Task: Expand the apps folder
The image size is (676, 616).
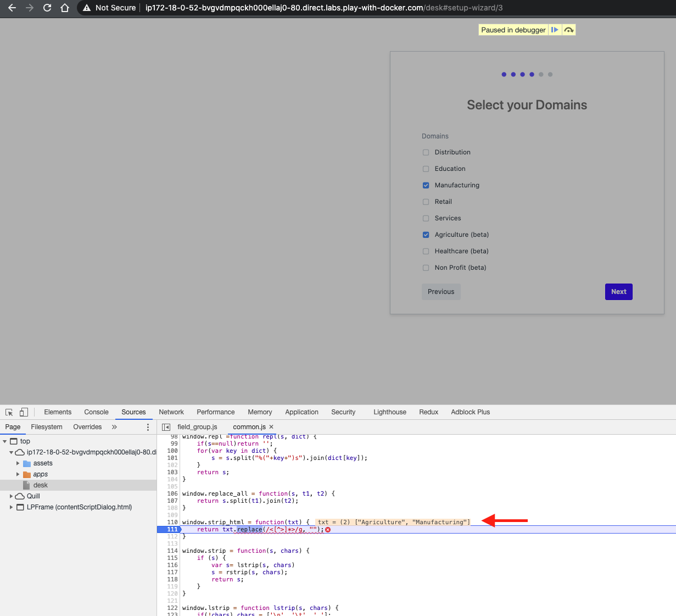Action: pos(19,474)
